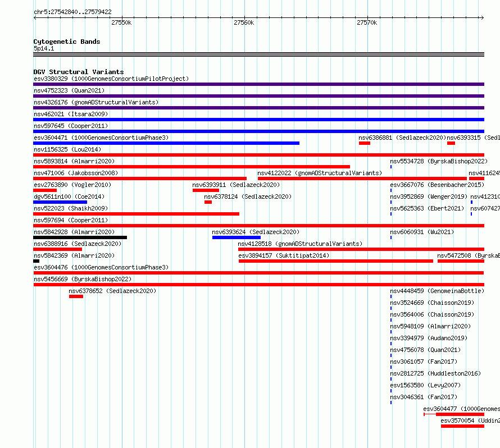Click nsv5842369 (Almarri2020) label
The width and height of the screenshot is (500, 448).
coord(74,255)
